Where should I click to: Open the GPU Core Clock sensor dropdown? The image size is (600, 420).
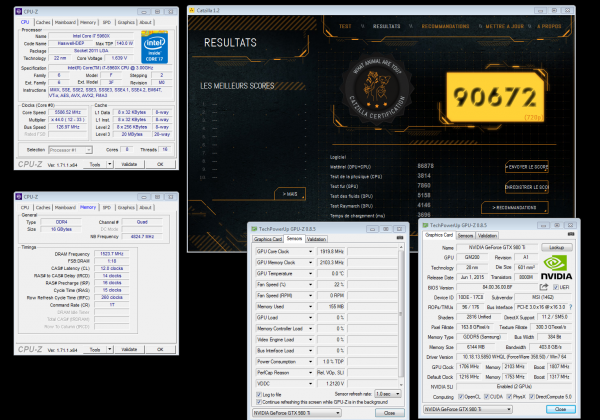(x=310, y=251)
